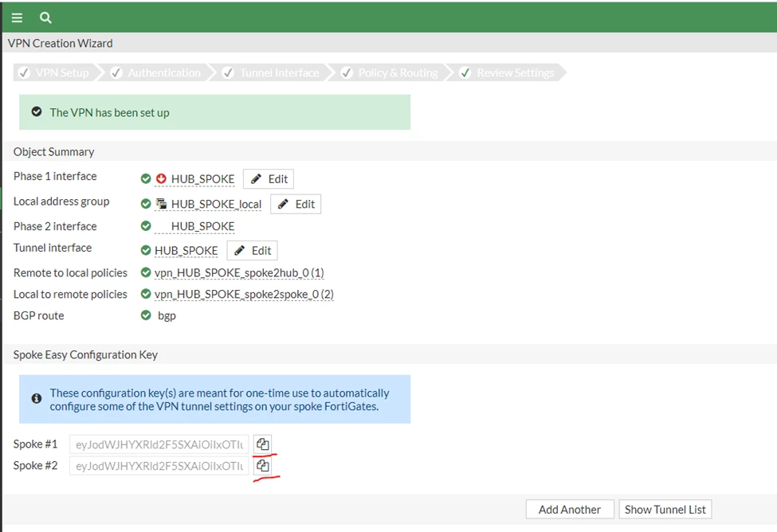Open the Tunnel interface HUB_SPOKE link

186,251
